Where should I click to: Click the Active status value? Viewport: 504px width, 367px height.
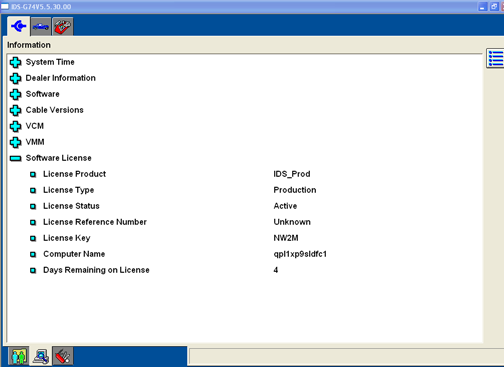[x=285, y=206]
